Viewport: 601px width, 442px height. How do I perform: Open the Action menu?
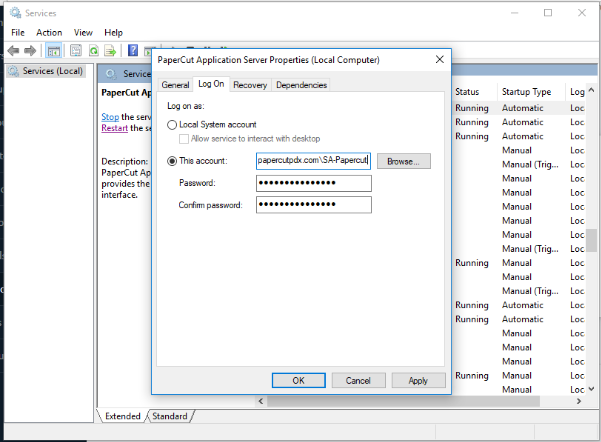pos(49,33)
